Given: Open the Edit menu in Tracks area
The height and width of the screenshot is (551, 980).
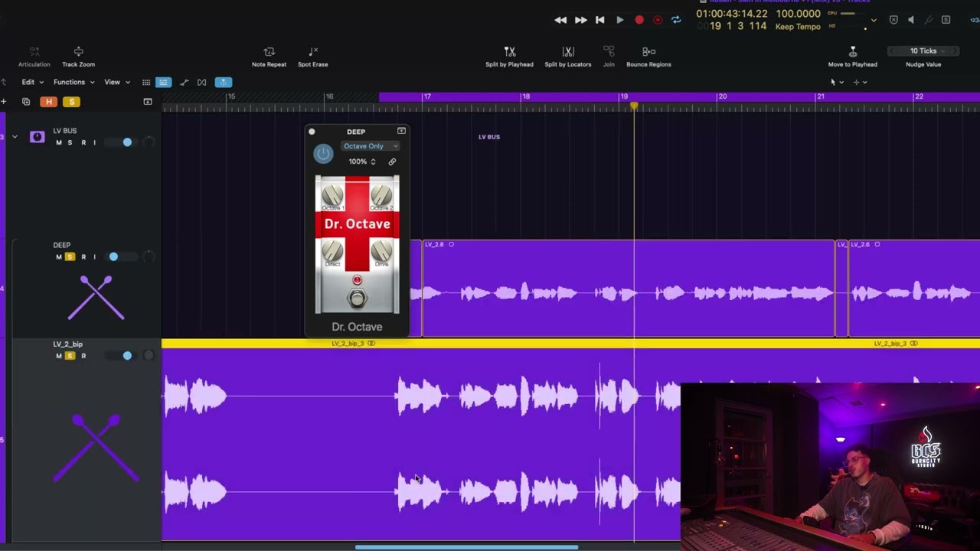Looking at the screenshot, I should click(32, 82).
